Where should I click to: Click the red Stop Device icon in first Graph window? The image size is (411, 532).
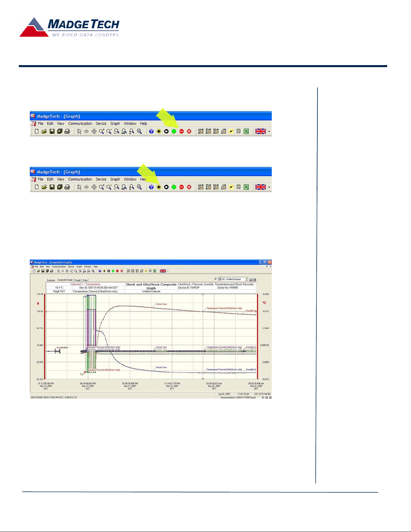[x=182, y=131]
